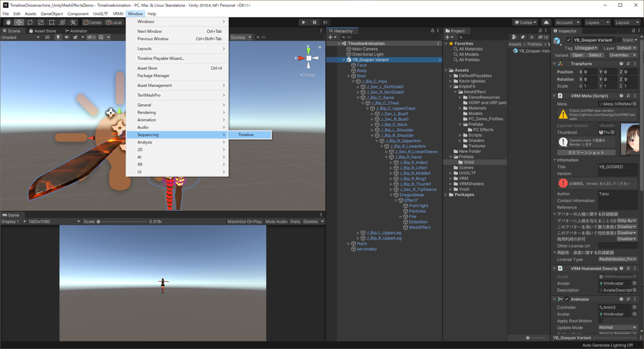
Task: Click the Pause button
Action: coord(314,23)
